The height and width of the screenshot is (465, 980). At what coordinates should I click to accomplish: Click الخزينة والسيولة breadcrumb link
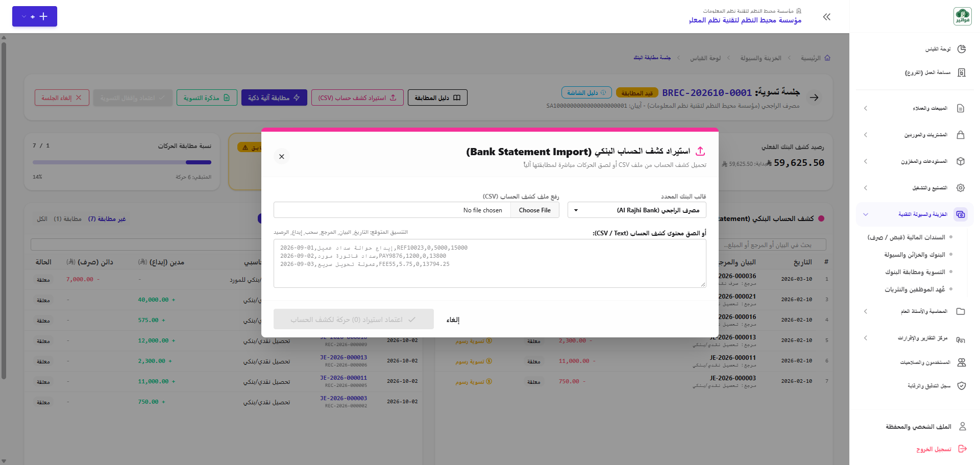coord(761,58)
